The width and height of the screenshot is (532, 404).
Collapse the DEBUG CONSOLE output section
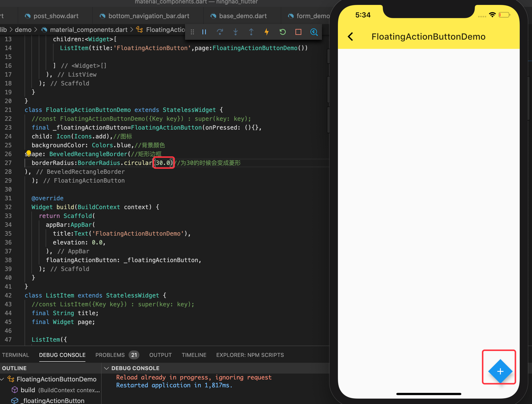pyautogui.click(x=106, y=368)
